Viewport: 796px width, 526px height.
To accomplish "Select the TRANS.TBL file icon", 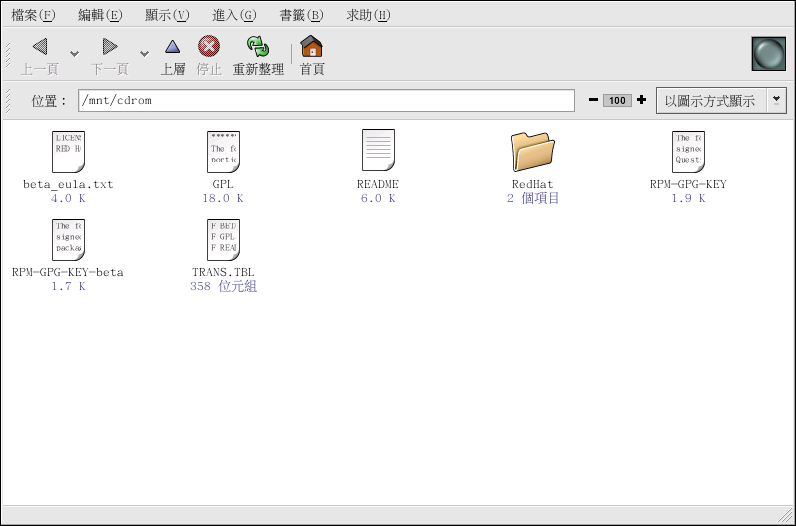I will pyautogui.click(x=223, y=240).
